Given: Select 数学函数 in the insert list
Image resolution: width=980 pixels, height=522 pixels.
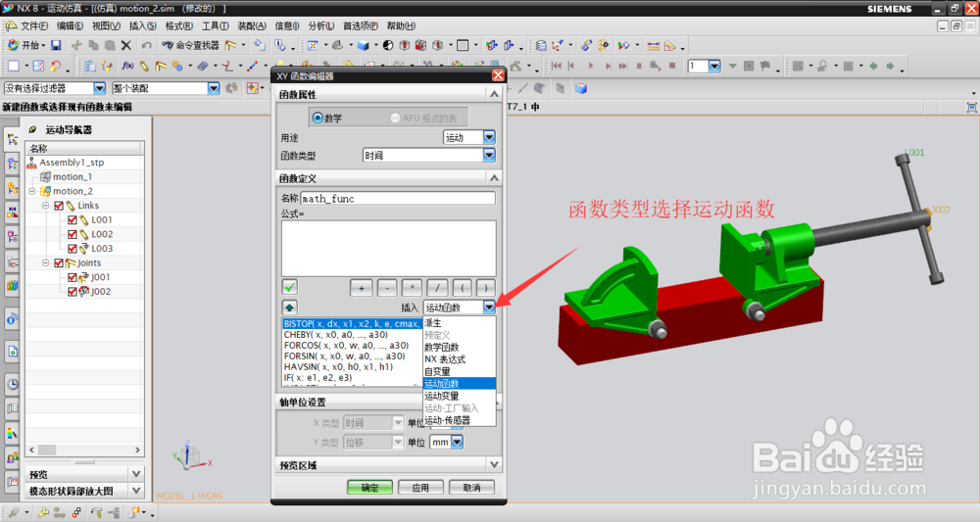Looking at the screenshot, I should (460, 347).
